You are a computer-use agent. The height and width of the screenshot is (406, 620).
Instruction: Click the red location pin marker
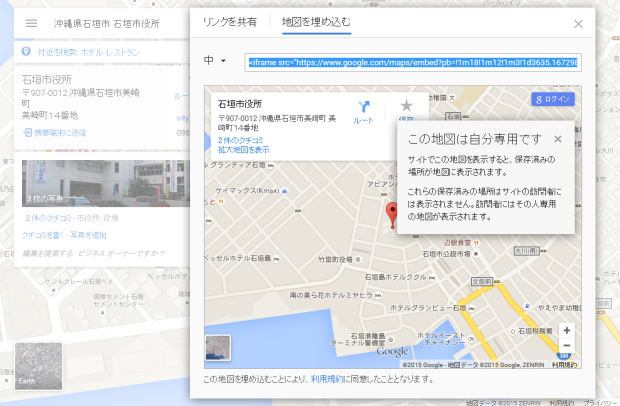coord(392,212)
